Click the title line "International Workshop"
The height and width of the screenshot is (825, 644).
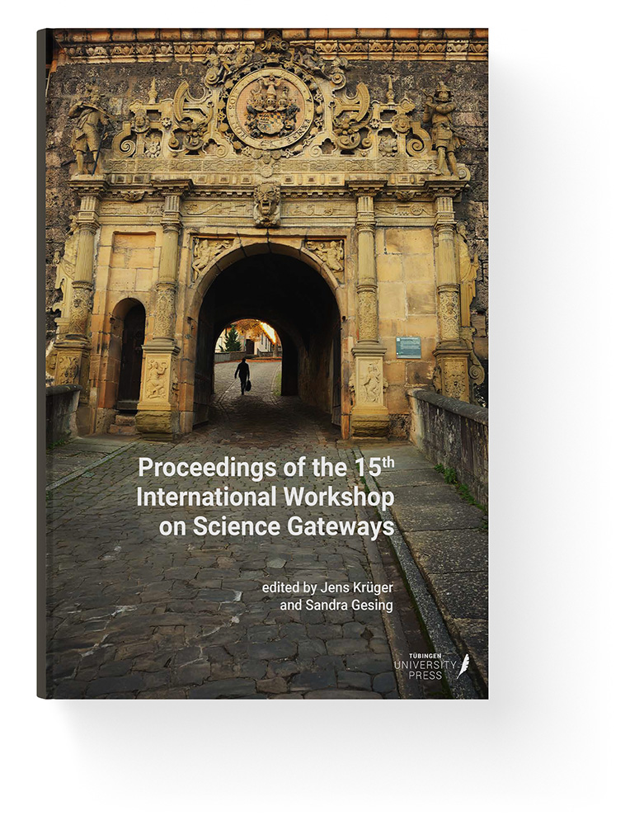click(266, 497)
